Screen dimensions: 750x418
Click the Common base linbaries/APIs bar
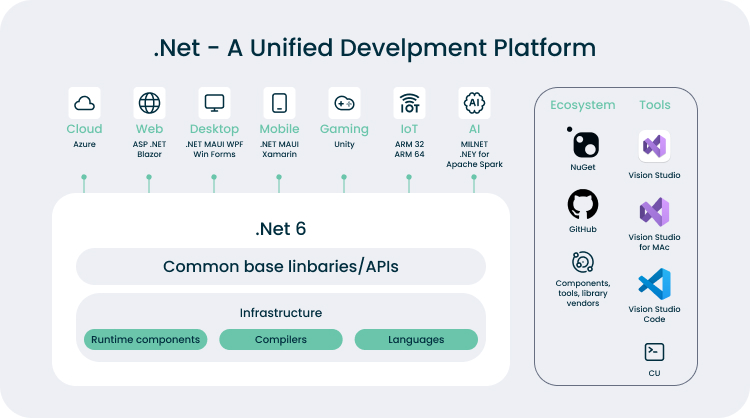[x=281, y=266]
